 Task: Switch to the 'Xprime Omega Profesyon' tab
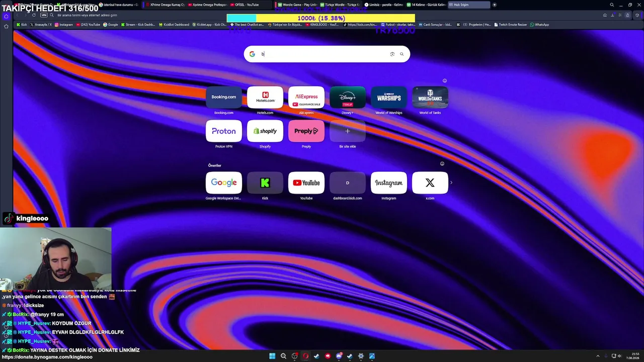207,5
